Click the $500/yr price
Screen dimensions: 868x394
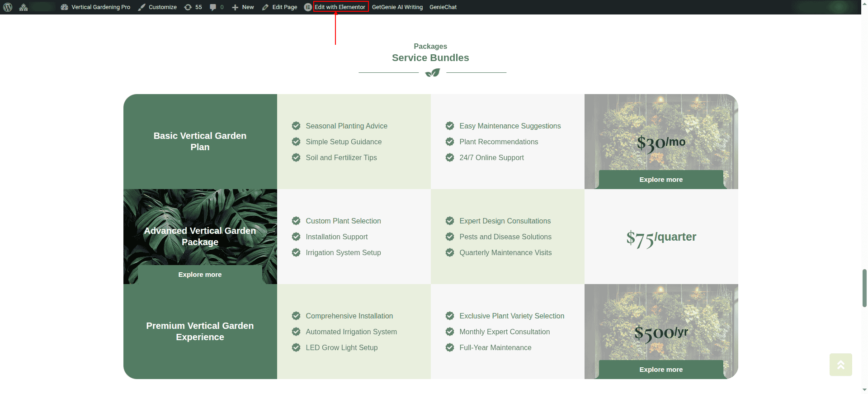click(661, 333)
